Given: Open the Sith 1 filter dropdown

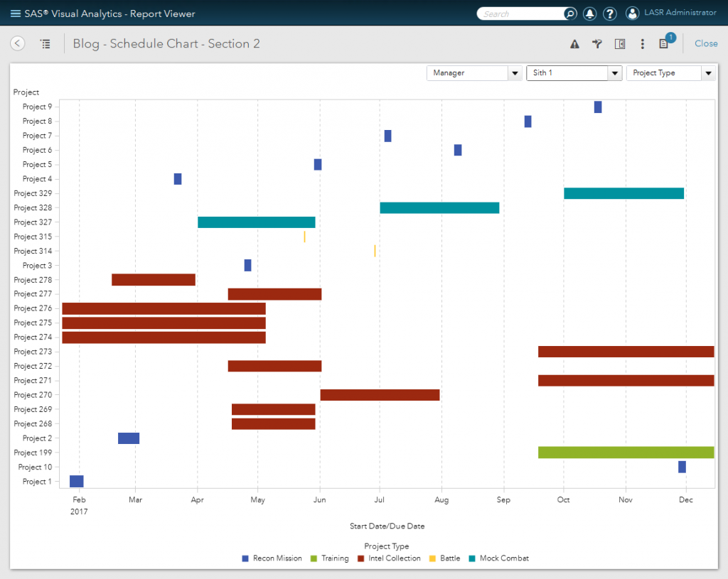Looking at the screenshot, I should (x=614, y=72).
